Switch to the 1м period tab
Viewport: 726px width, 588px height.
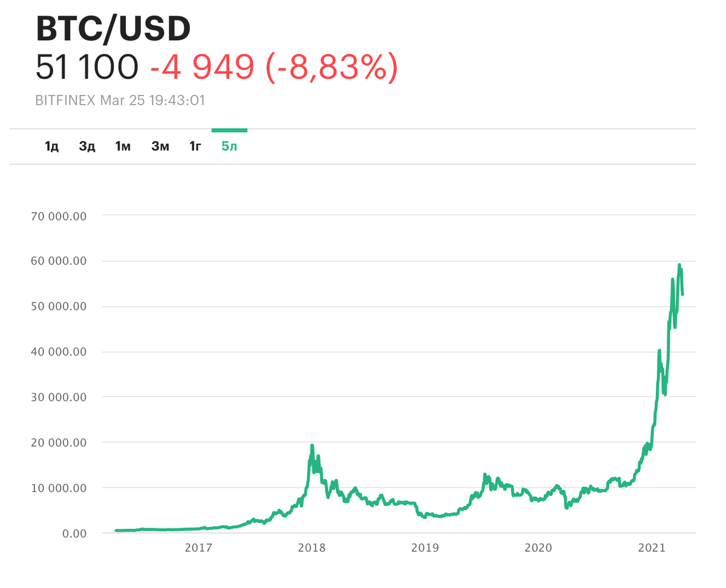pyautogui.click(x=123, y=146)
